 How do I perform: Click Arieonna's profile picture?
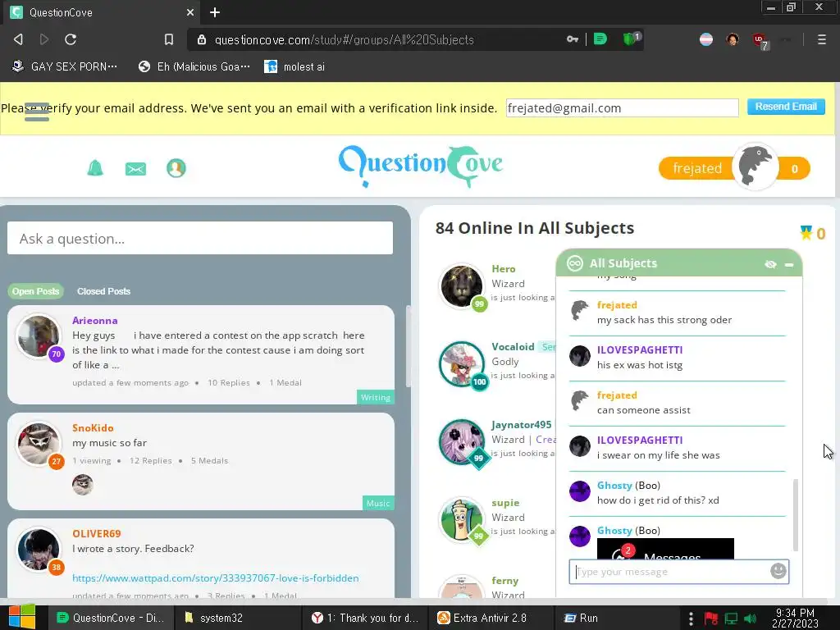coord(38,336)
